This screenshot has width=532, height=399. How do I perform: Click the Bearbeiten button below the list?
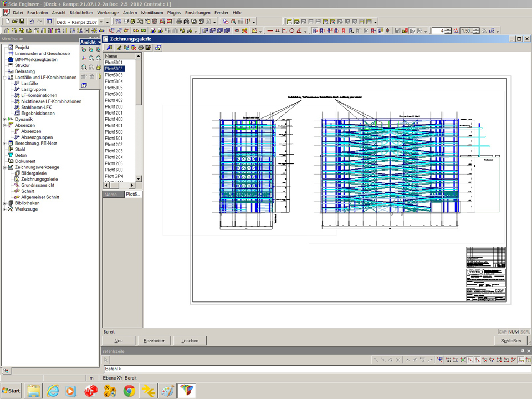pyautogui.click(x=154, y=341)
